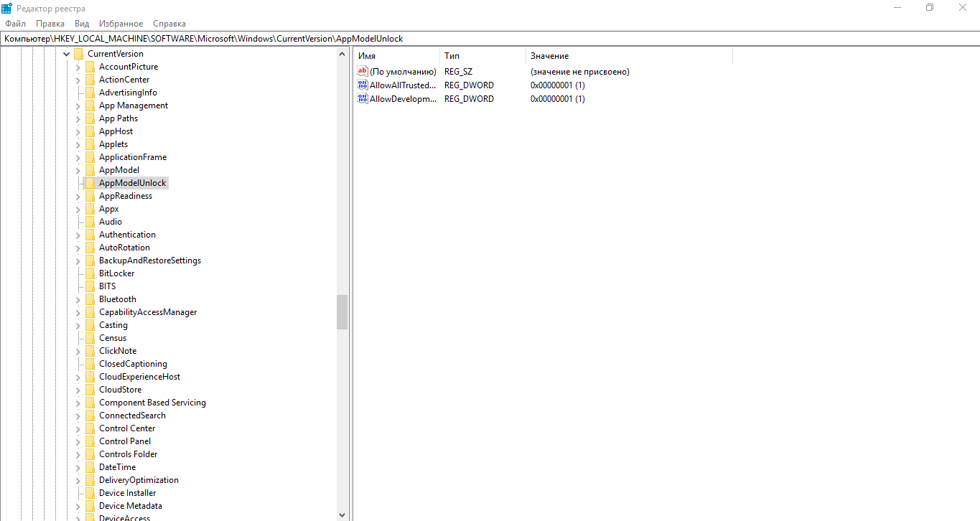Open the Правка menu

(50, 24)
